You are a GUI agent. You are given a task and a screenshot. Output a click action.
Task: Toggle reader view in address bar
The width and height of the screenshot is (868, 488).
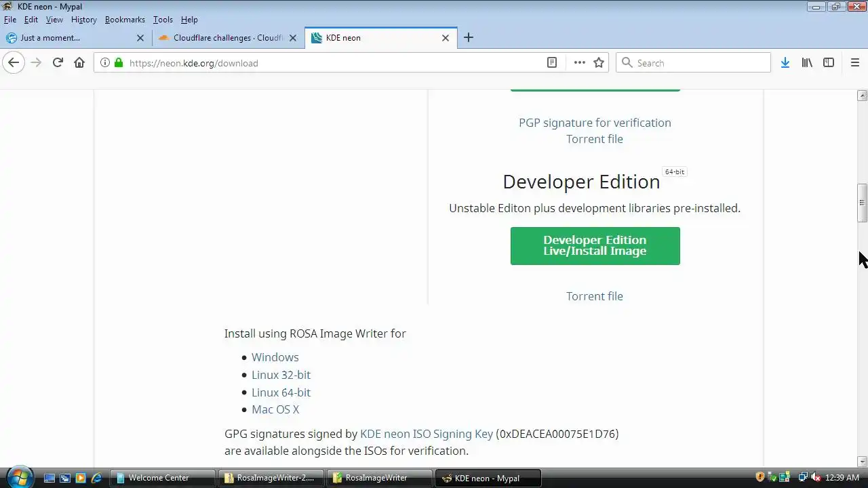coord(552,63)
